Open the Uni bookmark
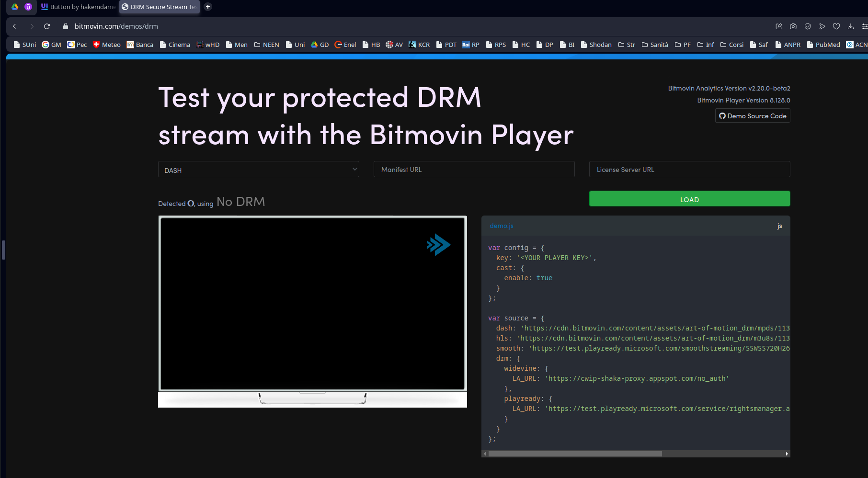Screen dimensions: 868x478 (295, 45)
